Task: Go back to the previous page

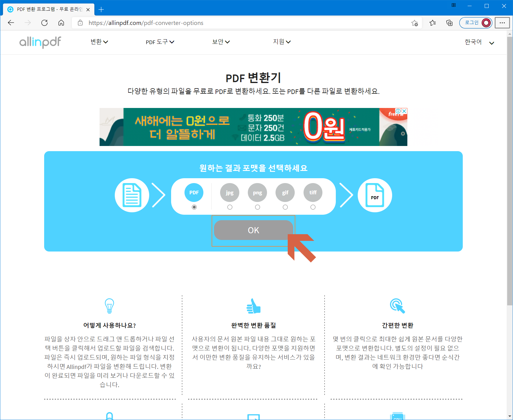Action: [11, 23]
